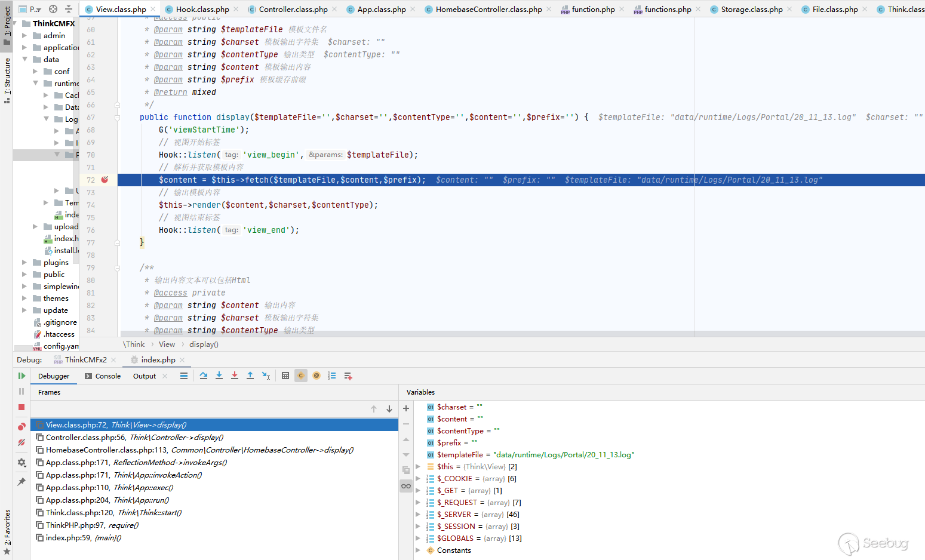Switch to the Hook.class.php editor tab
The image size is (925, 560).
202,9
